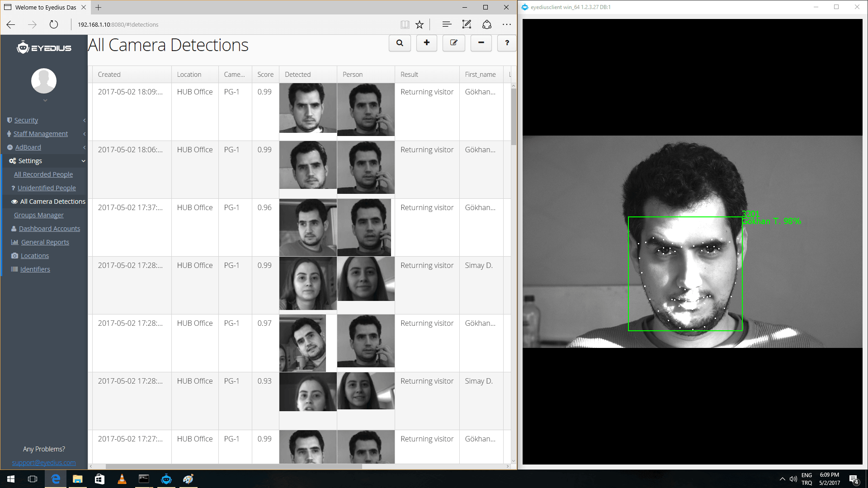Click the search magnifier button
The width and height of the screenshot is (868, 488).
click(x=400, y=43)
